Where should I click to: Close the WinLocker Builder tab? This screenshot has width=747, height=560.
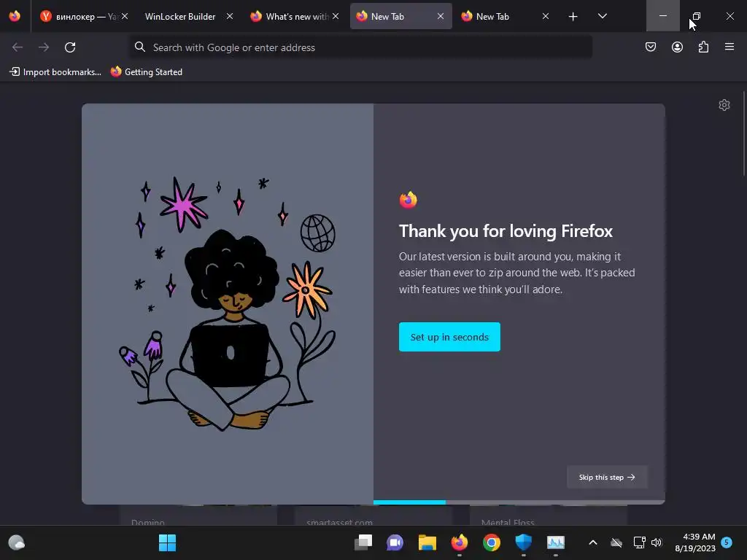[230, 16]
